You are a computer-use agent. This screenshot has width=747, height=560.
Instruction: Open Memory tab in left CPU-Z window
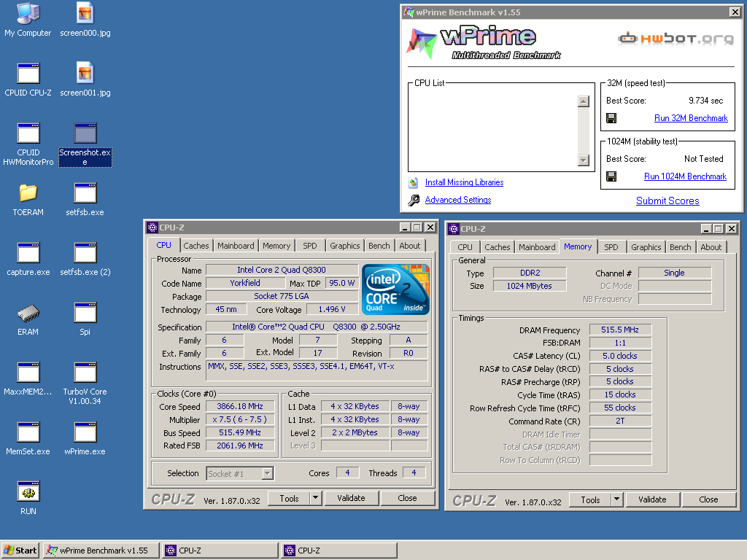click(276, 246)
